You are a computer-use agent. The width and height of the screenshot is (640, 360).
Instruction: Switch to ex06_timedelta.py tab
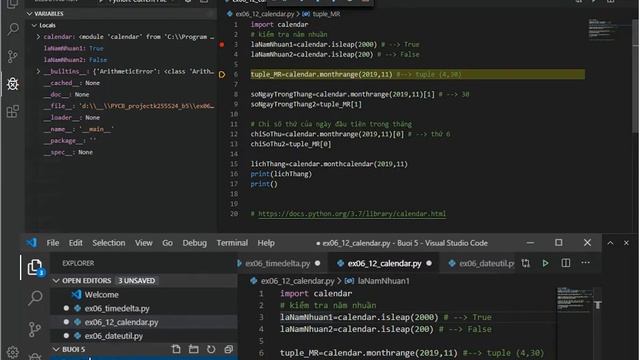click(x=278, y=264)
